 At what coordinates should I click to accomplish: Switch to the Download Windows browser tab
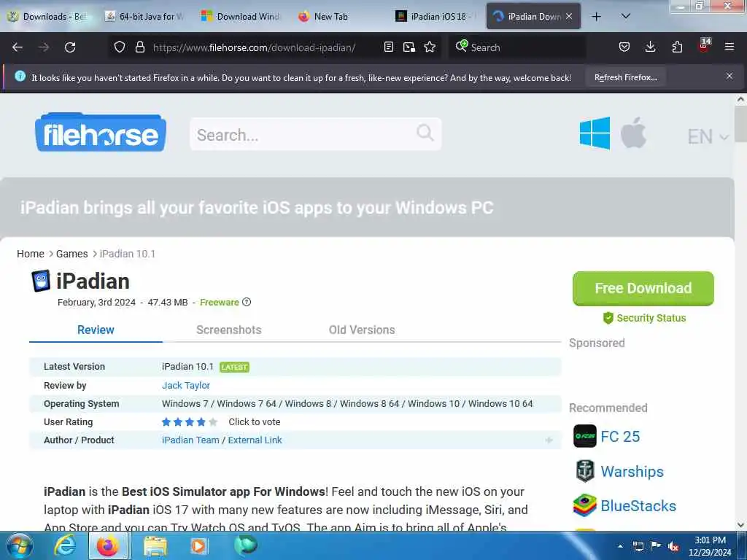241,17
